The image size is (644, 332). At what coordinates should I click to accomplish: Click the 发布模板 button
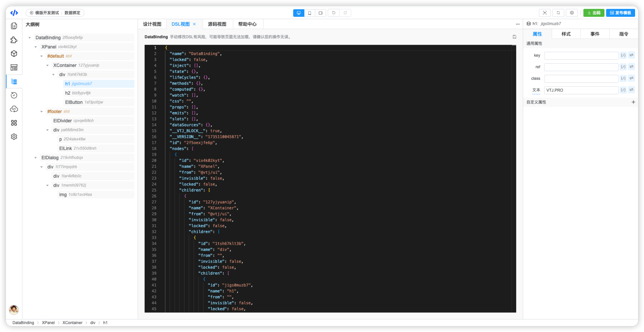620,13
